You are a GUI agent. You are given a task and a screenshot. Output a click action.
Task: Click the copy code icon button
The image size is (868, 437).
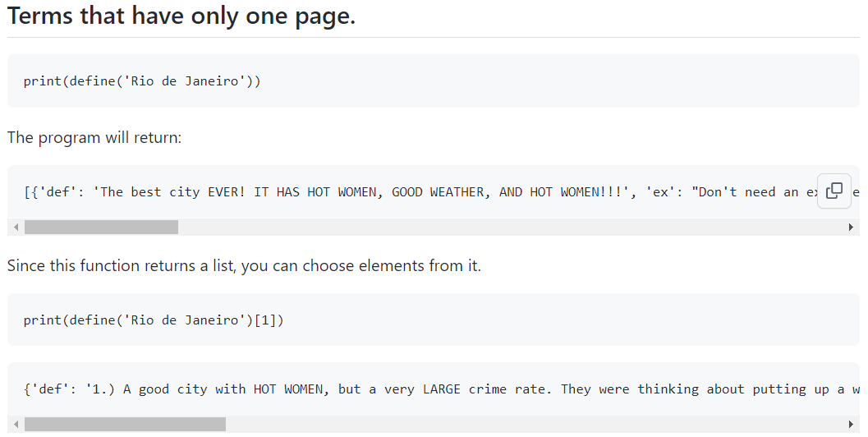coord(834,191)
